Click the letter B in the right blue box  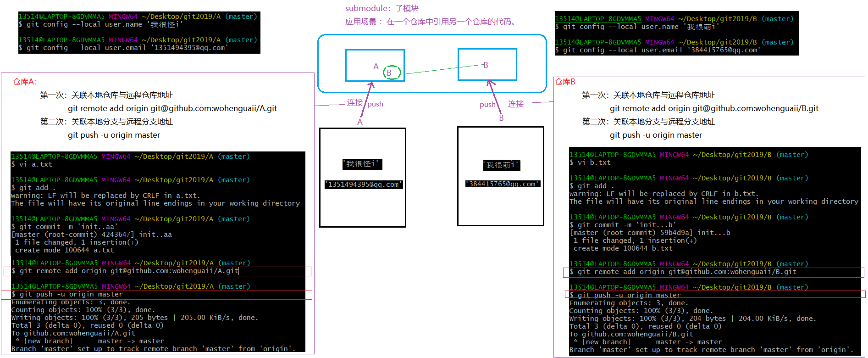click(486, 65)
